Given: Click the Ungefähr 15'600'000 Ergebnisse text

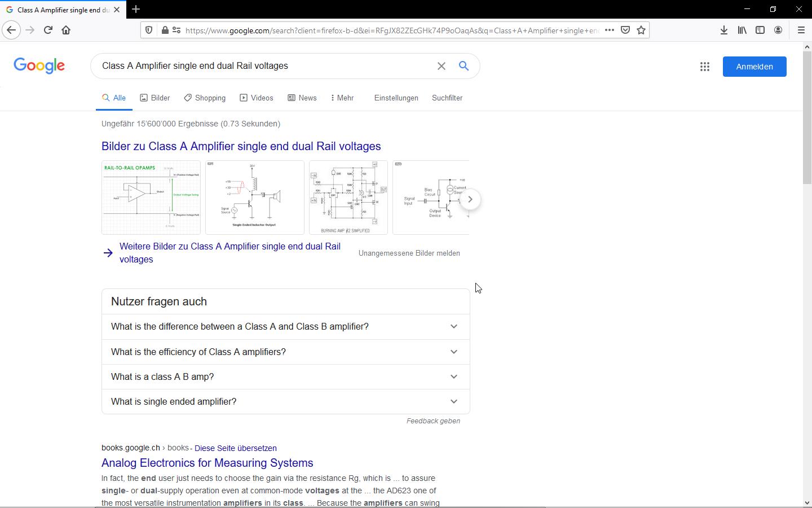Looking at the screenshot, I should (191, 124).
